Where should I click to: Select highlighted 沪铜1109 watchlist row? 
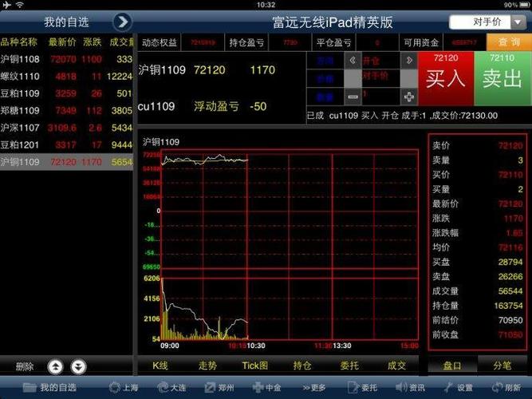tap(66, 162)
